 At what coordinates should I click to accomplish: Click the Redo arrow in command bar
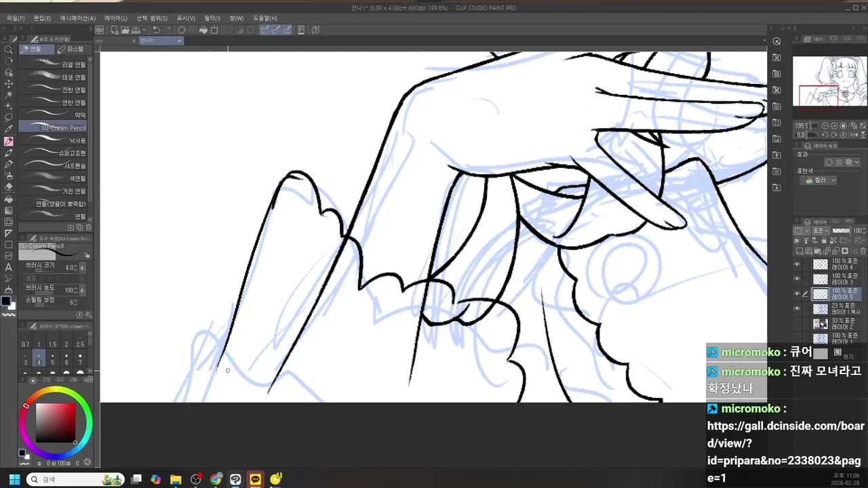pos(167,30)
